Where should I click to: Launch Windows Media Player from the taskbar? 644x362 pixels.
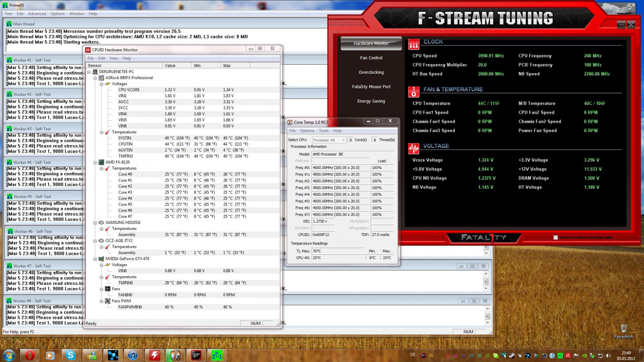50,355
